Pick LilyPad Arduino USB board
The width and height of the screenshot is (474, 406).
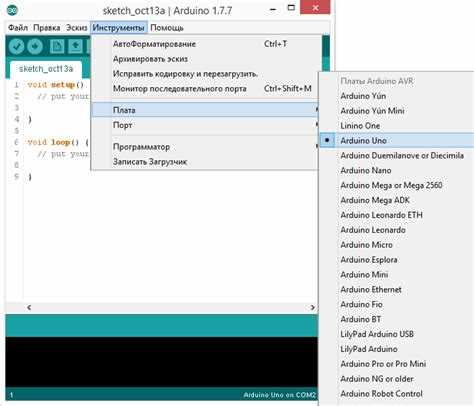pos(397,334)
